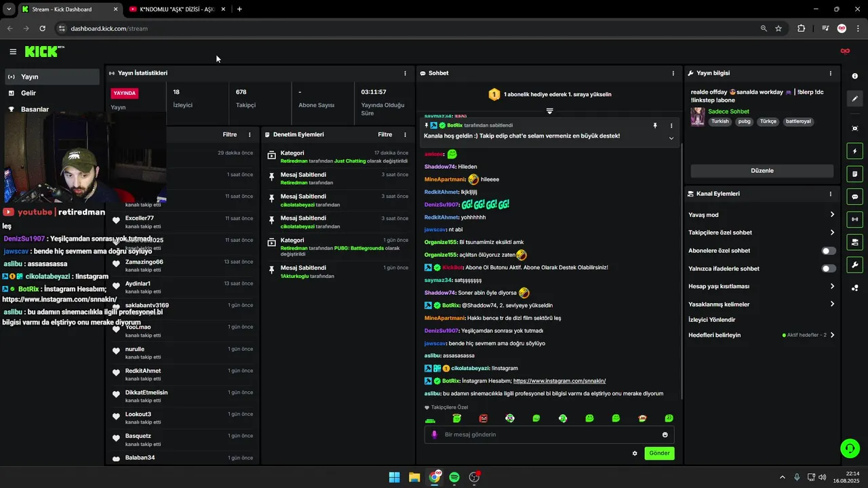The width and height of the screenshot is (868, 488).
Task: Click the KICK logo
Action: pyautogui.click(x=45, y=52)
